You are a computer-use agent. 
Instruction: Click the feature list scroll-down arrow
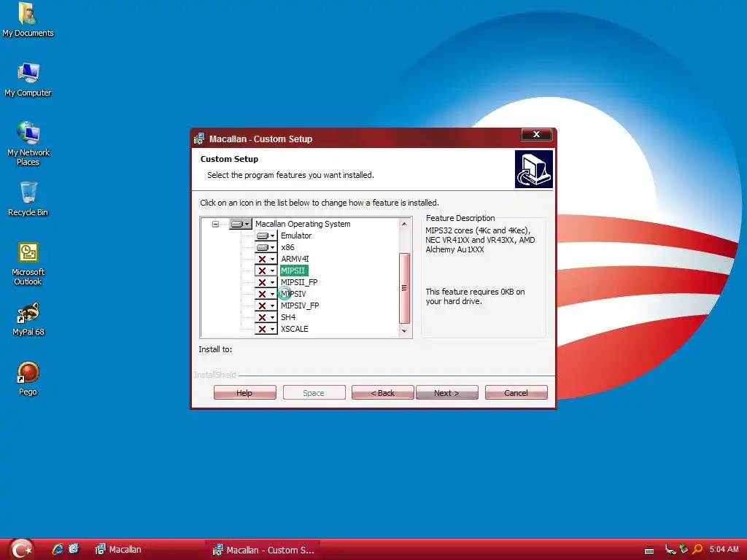click(x=404, y=331)
